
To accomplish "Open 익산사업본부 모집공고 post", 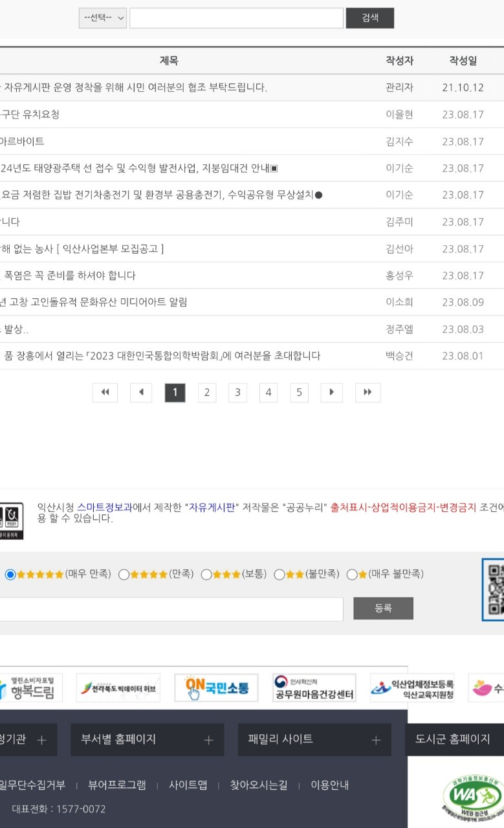I will pos(82,248).
